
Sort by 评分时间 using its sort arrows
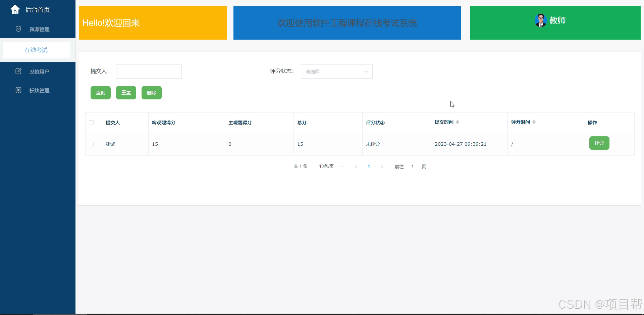534,122
